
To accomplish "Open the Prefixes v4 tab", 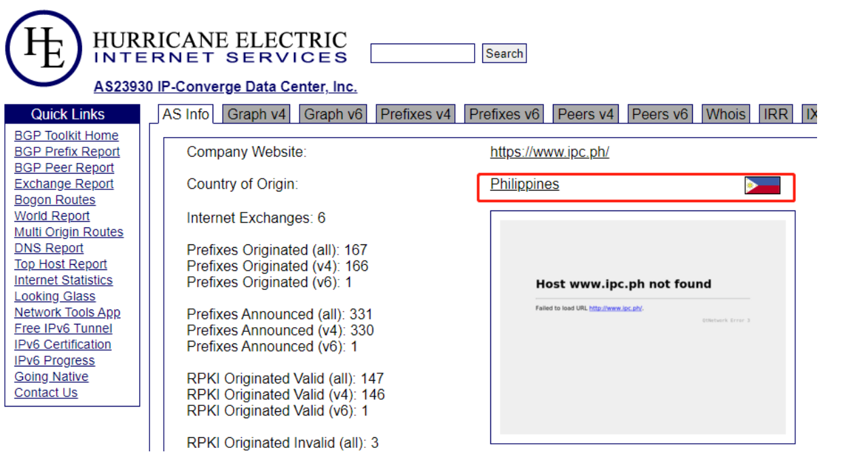I will [416, 114].
